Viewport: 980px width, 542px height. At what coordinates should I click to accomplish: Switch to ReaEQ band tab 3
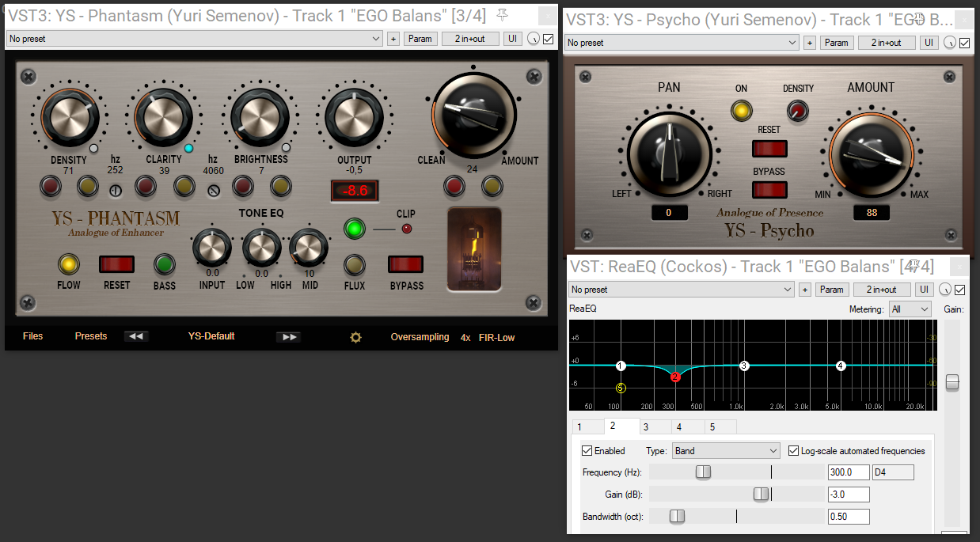pos(655,426)
